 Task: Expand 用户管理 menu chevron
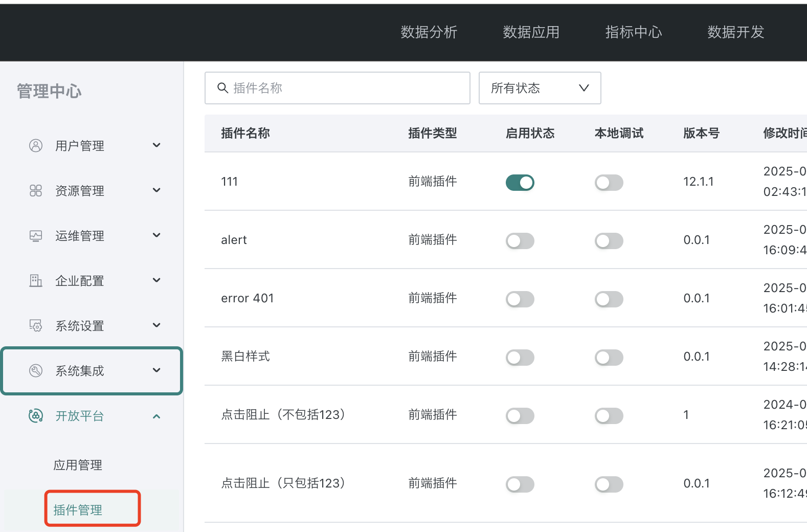point(156,145)
